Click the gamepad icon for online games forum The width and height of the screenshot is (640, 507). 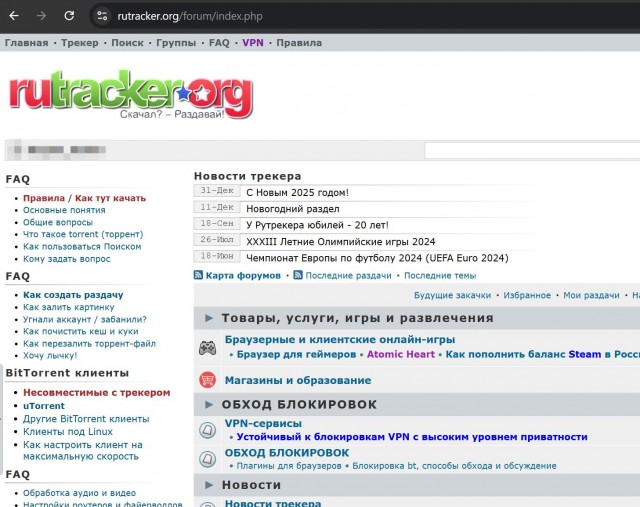[x=207, y=348]
